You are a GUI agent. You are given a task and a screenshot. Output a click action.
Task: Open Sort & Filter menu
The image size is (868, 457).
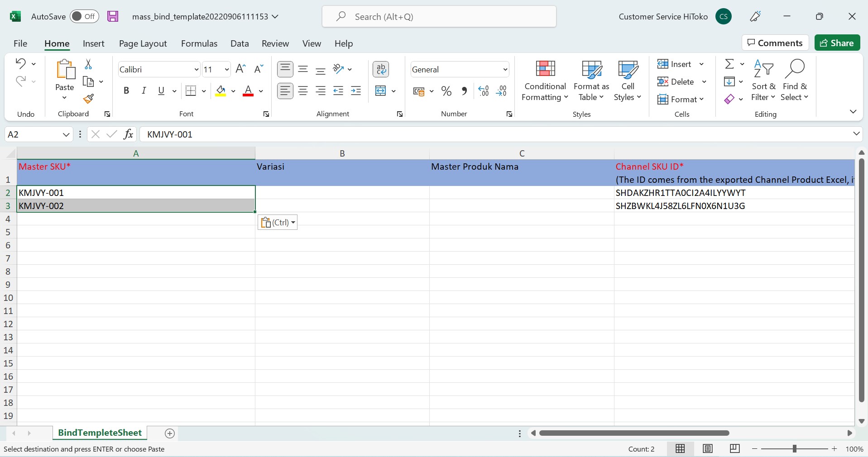click(763, 81)
